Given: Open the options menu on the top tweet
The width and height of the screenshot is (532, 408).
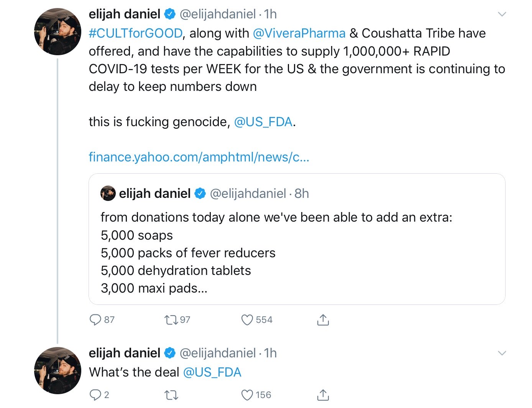Looking at the screenshot, I should coord(502,14).
